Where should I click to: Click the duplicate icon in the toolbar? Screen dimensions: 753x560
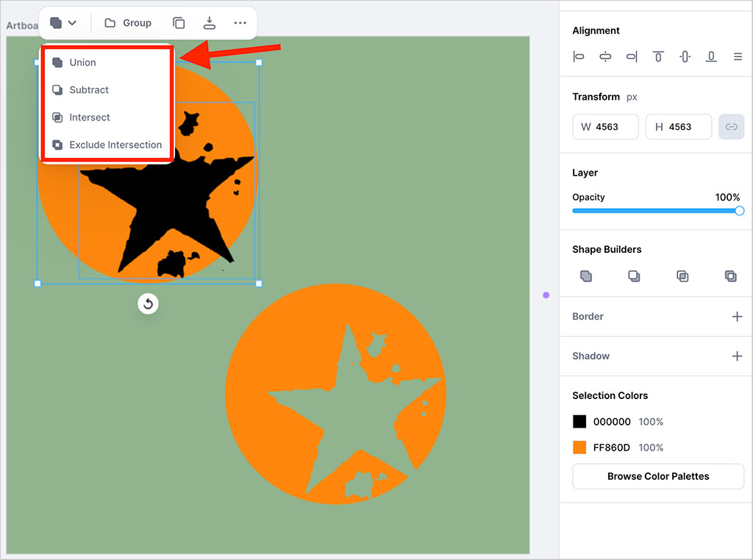pos(179,23)
